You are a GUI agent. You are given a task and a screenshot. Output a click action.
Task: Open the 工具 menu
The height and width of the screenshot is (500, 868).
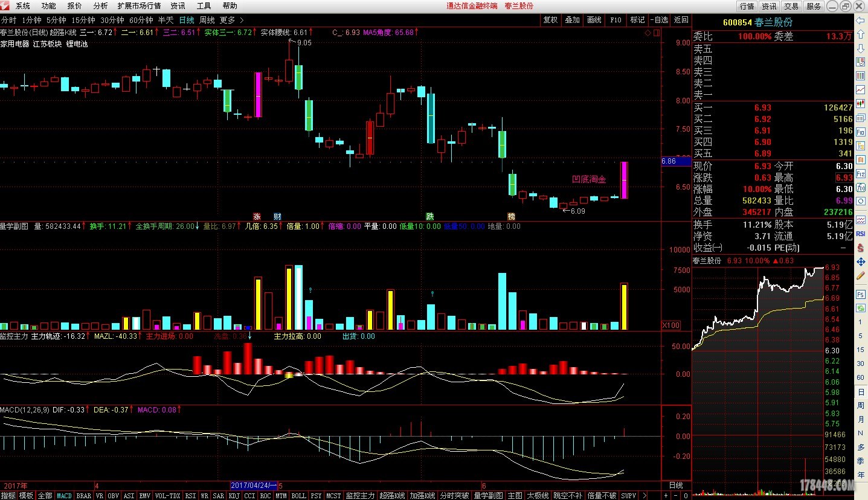[x=204, y=6]
